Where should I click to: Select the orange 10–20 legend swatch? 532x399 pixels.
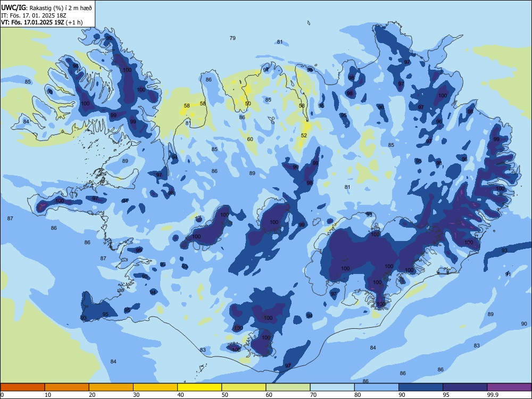[67, 387]
